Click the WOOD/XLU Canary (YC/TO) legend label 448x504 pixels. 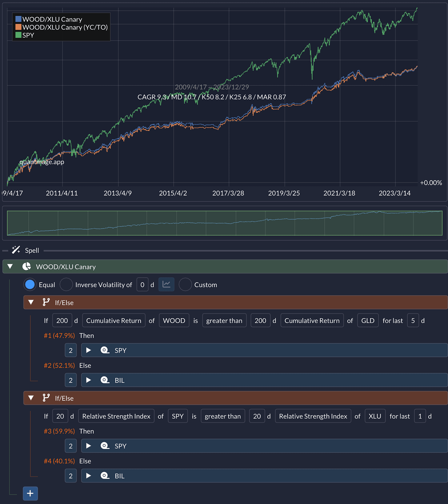65,27
